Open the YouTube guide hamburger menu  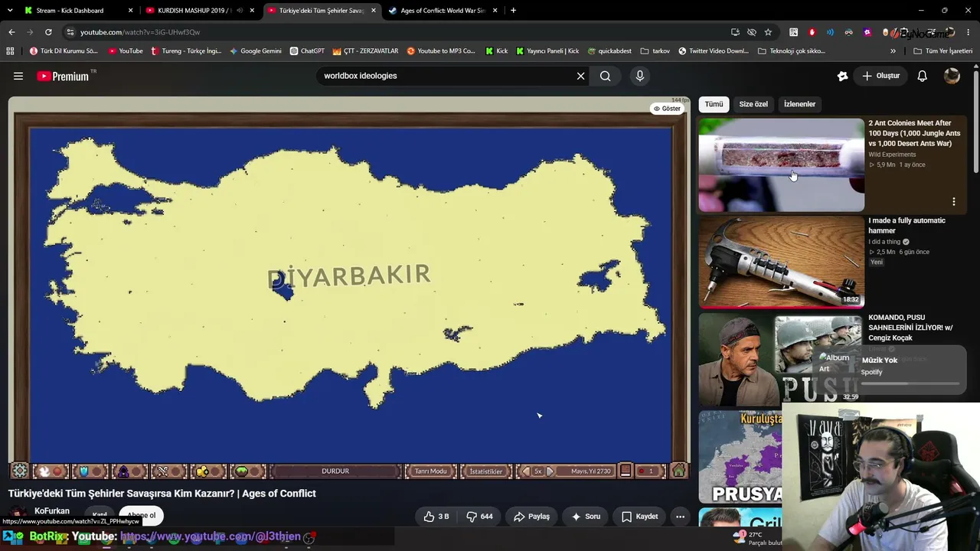(x=18, y=76)
